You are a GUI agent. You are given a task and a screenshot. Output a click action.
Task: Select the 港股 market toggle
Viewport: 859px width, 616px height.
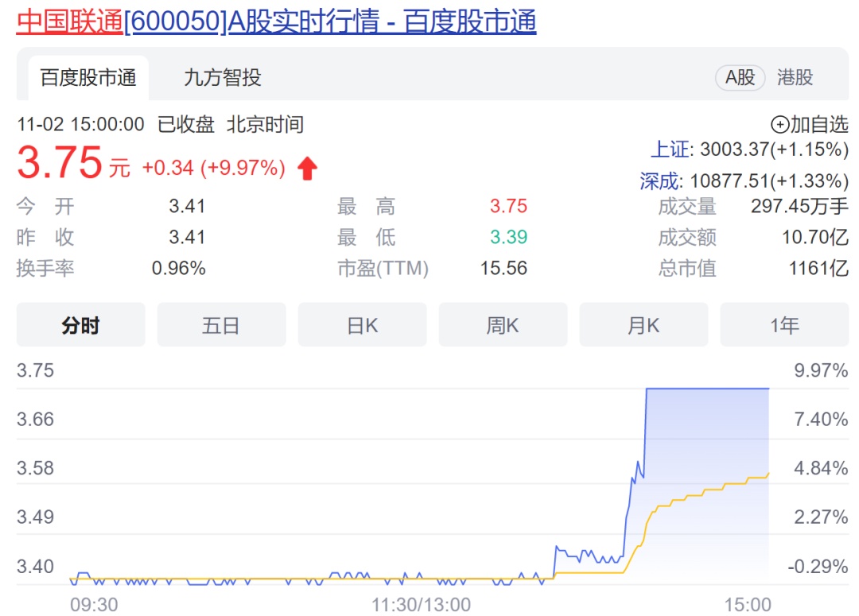tap(795, 78)
